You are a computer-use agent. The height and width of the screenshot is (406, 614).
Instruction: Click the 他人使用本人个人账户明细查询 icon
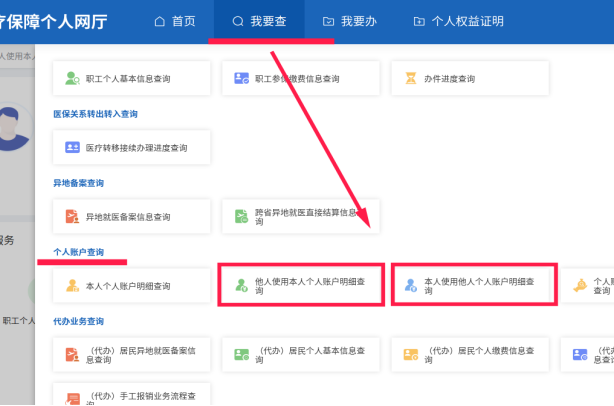(x=241, y=286)
